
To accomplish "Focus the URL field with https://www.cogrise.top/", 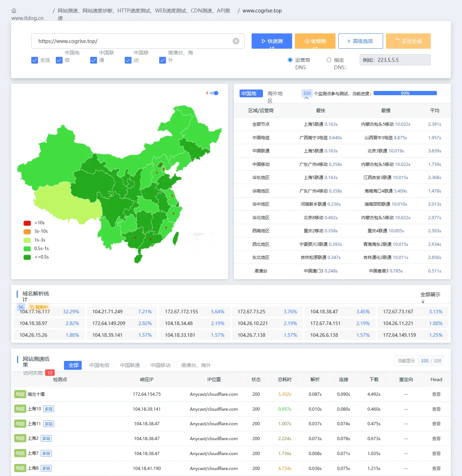I will tap(138, 41).
